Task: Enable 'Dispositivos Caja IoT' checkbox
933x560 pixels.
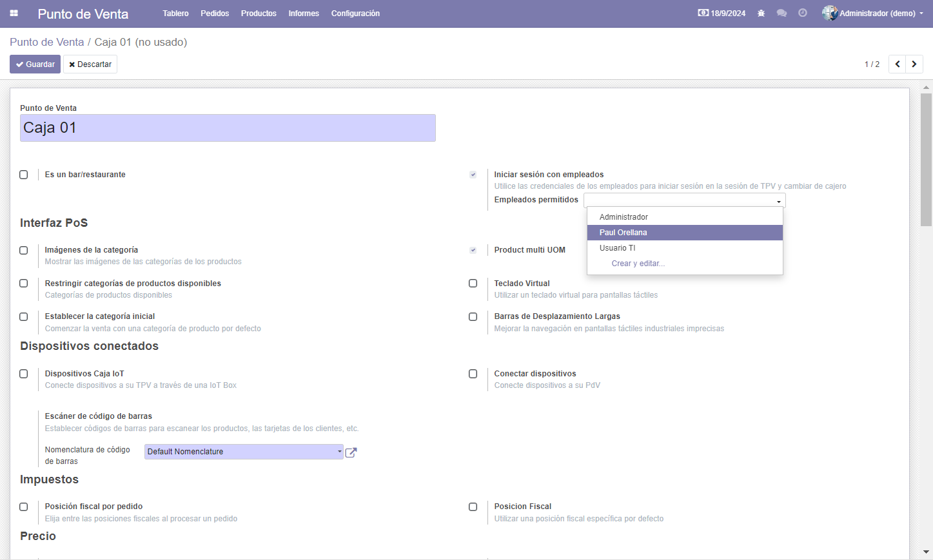Action: (x=24, y=374)
